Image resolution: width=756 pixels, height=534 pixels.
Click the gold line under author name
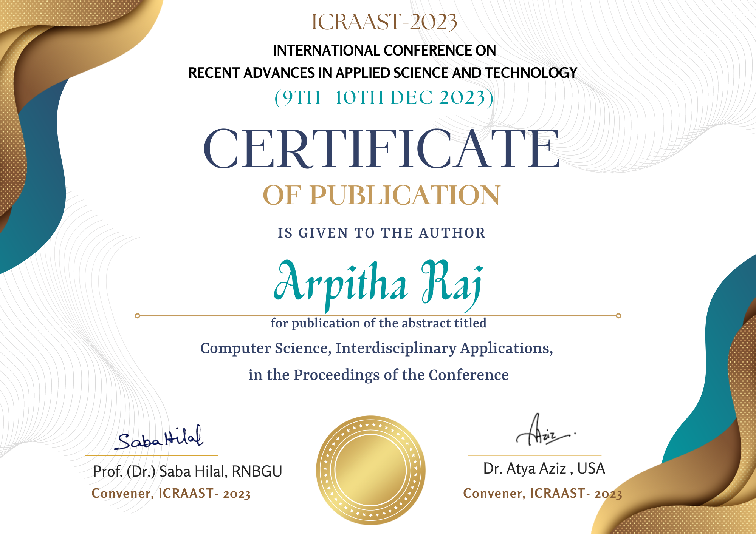(378, 315)
